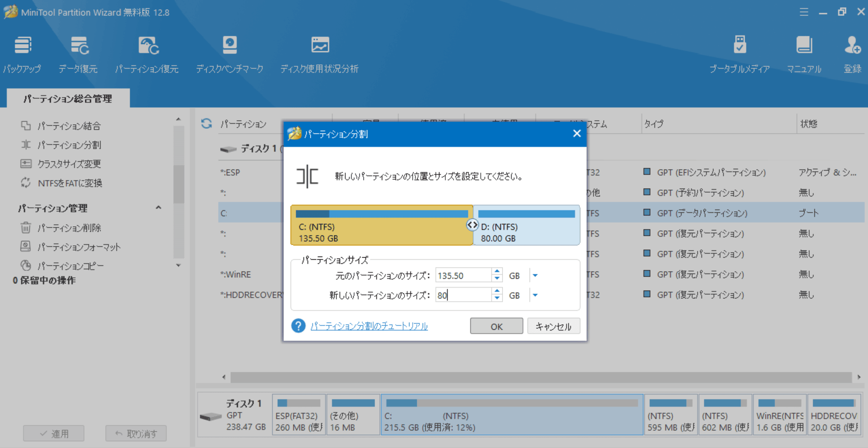868x448 pixels.
Task: Click the 0 保留中の操作 label
Action: point(44,280)
